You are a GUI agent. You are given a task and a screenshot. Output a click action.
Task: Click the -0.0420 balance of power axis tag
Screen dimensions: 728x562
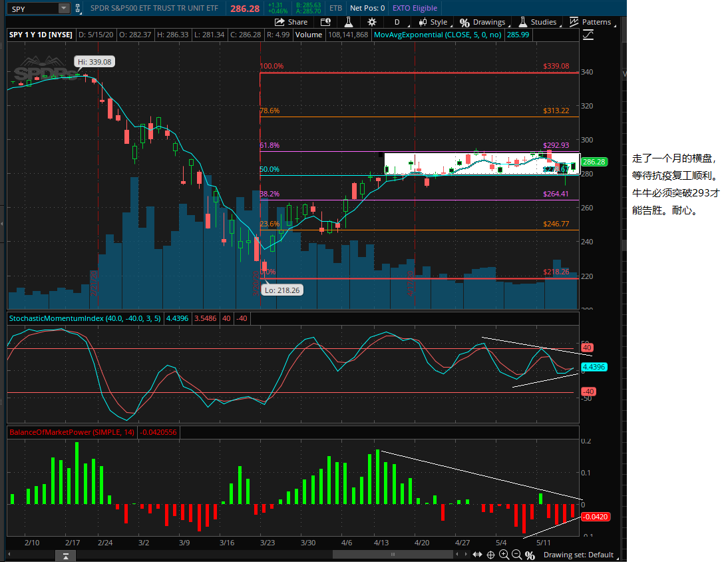595,517
